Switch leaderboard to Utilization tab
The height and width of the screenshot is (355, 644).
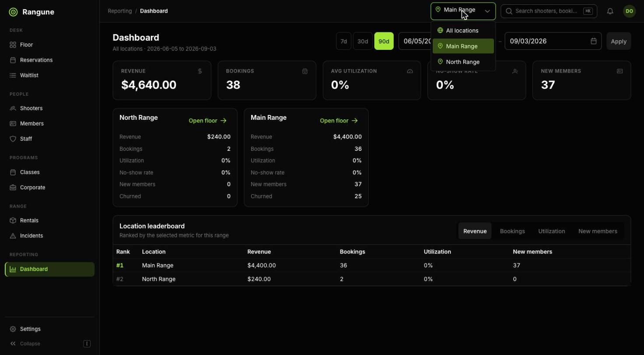click(x=551, y=231)
